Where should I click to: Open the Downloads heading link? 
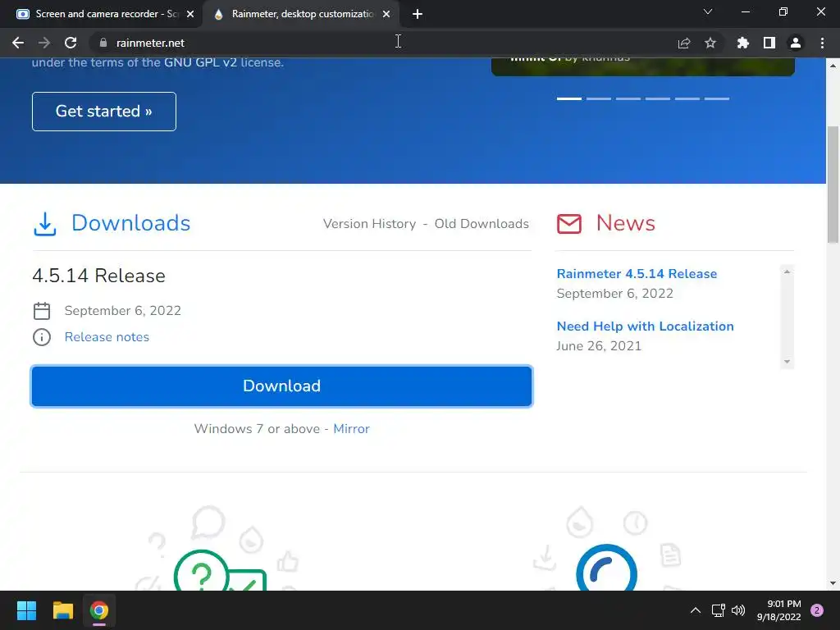pyautogui.click(x=130, y=223)
